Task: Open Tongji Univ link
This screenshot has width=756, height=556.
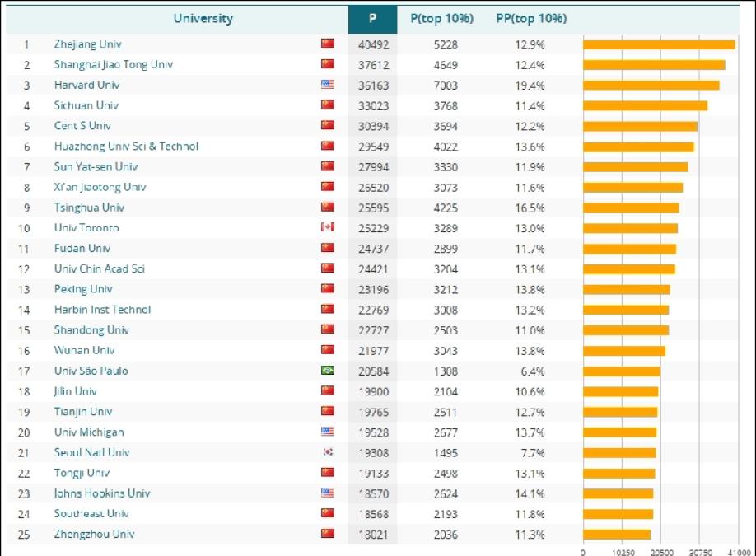Action: point(82,473)
